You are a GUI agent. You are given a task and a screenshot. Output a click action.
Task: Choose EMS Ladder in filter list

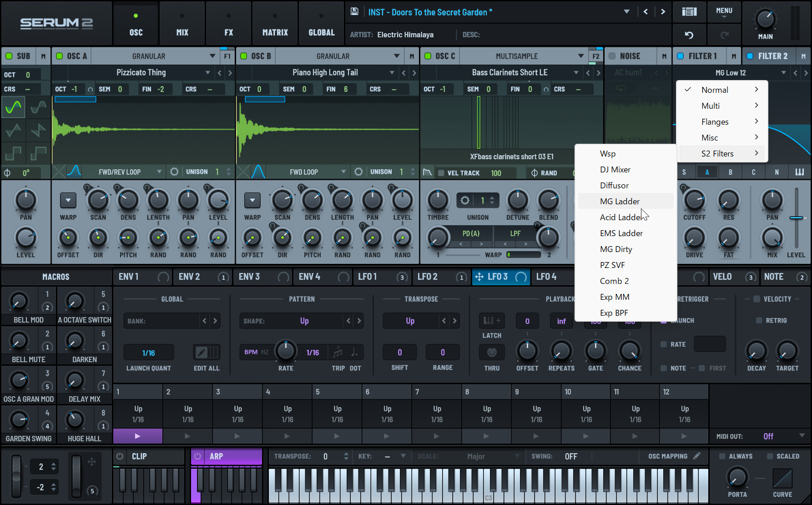tap(625, 233)
